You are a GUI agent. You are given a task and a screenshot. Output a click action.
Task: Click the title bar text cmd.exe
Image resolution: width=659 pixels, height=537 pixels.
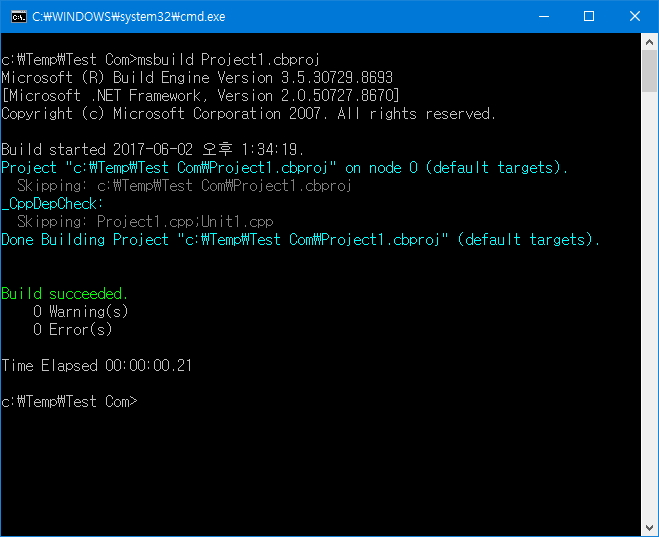click(x=129, y=17)
